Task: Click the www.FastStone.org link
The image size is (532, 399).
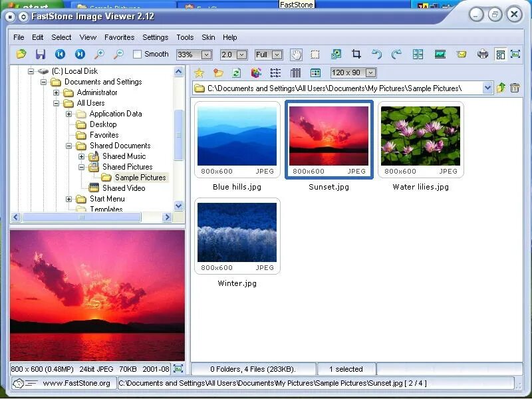Action: click(76, 384)
